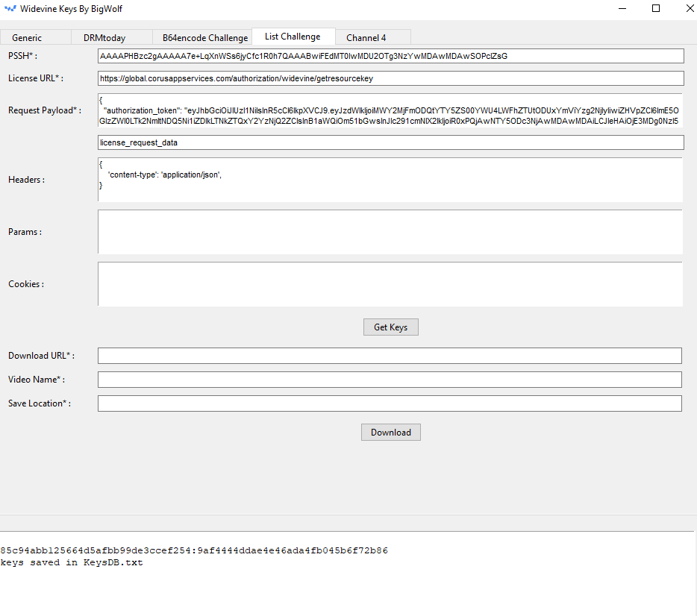The image size is (697, 616).
Task: Click inside the Request Payload text area
Action: 390,110
